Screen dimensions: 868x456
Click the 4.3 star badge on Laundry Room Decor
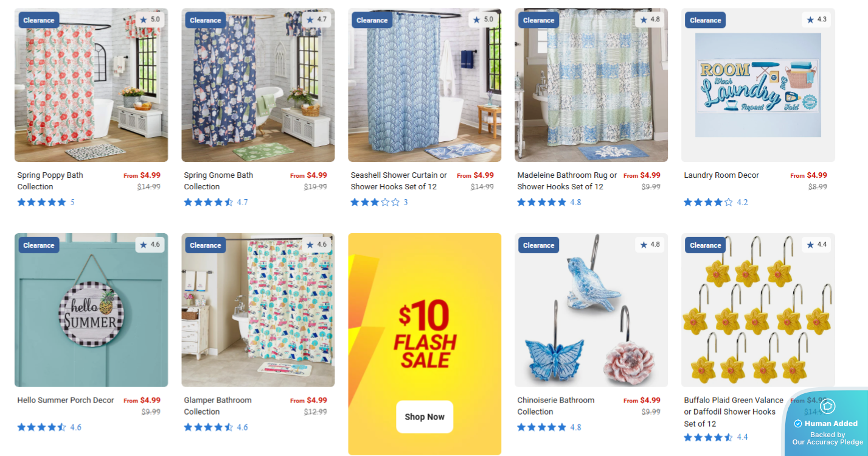pyautogui.click(x=816, y=19)
